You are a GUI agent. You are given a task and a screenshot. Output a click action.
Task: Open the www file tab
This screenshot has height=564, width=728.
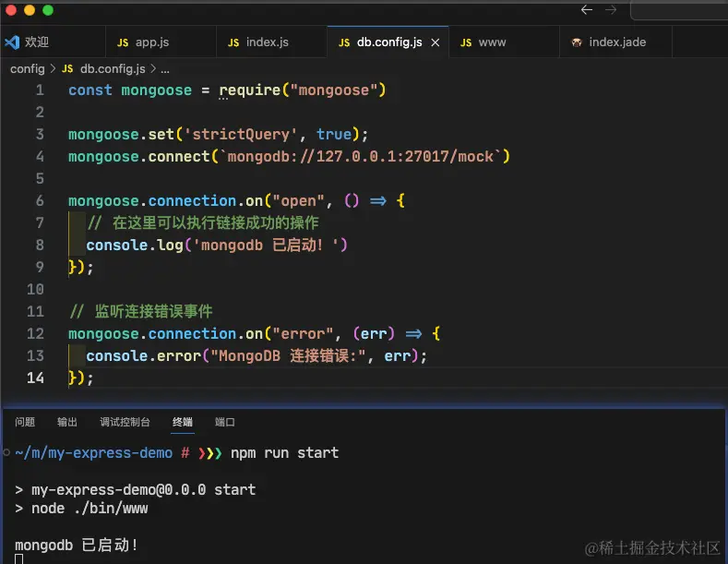pos(504,42)
